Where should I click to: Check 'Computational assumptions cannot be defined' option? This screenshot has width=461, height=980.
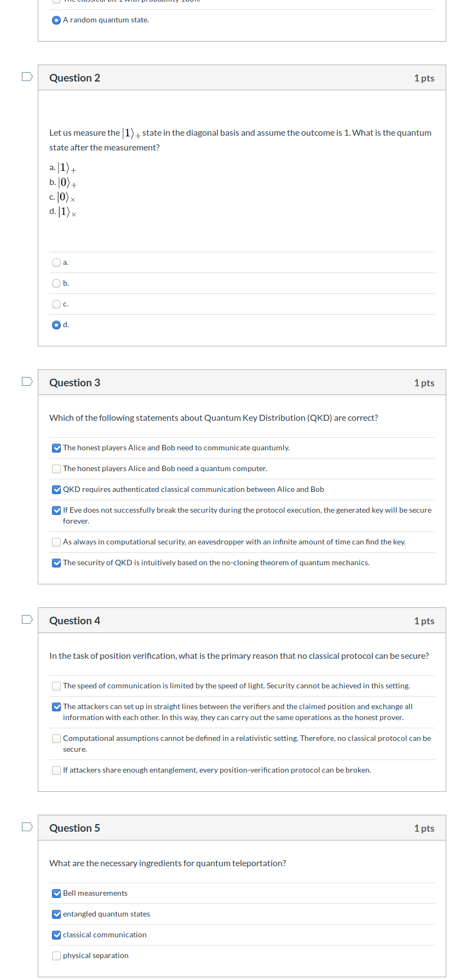point(56,739)
